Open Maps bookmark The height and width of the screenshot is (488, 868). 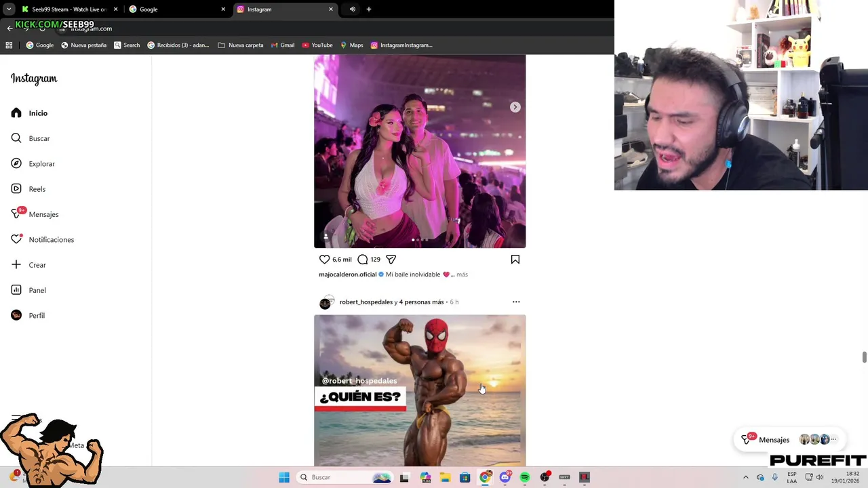[x=352, y=45]
